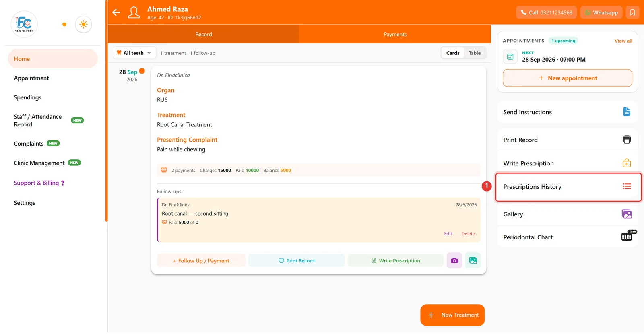Click the Send Instructions document icon

click(627, 112)
